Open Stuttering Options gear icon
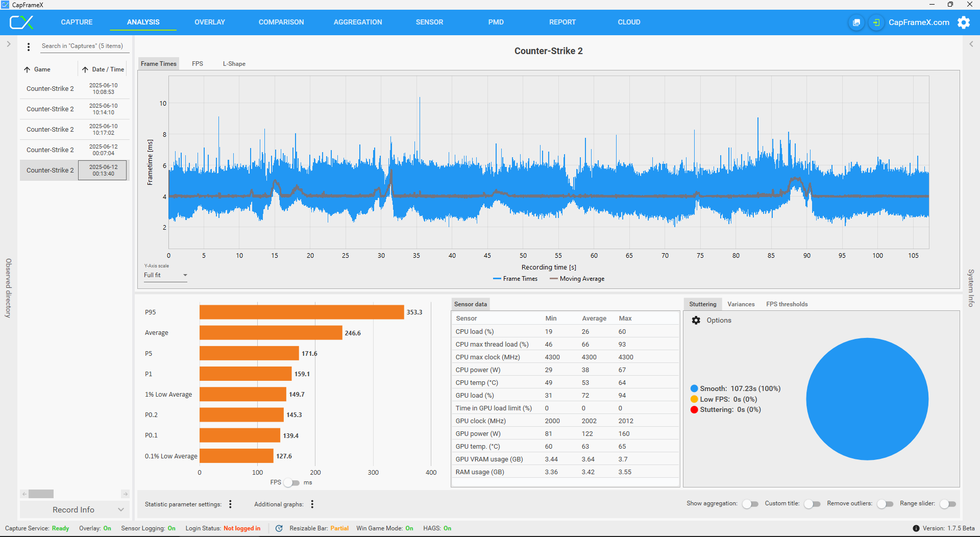This screenshot has width=980, height=537. pyautogui.click(x=696, y=320)
